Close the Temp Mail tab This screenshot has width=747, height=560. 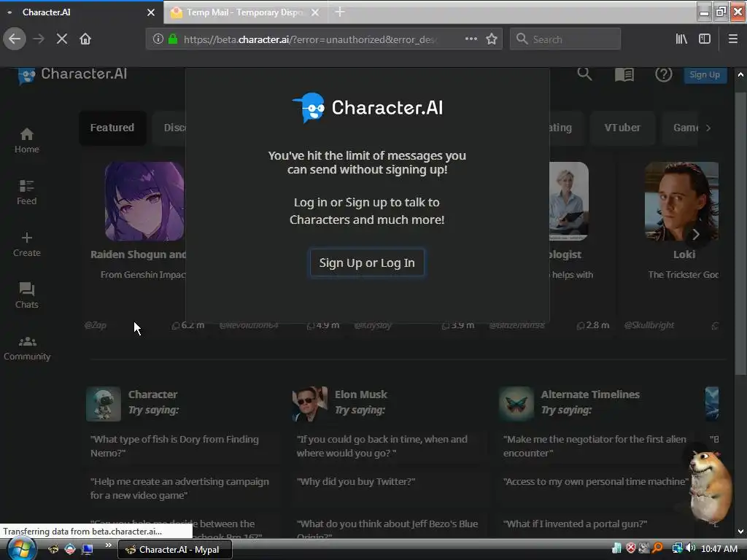click(315, 12)
